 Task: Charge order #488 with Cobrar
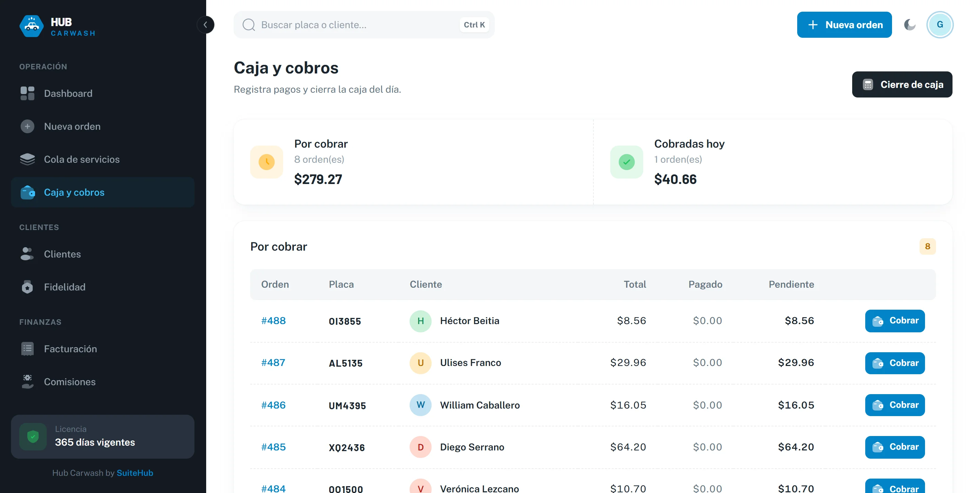(895, 321)
